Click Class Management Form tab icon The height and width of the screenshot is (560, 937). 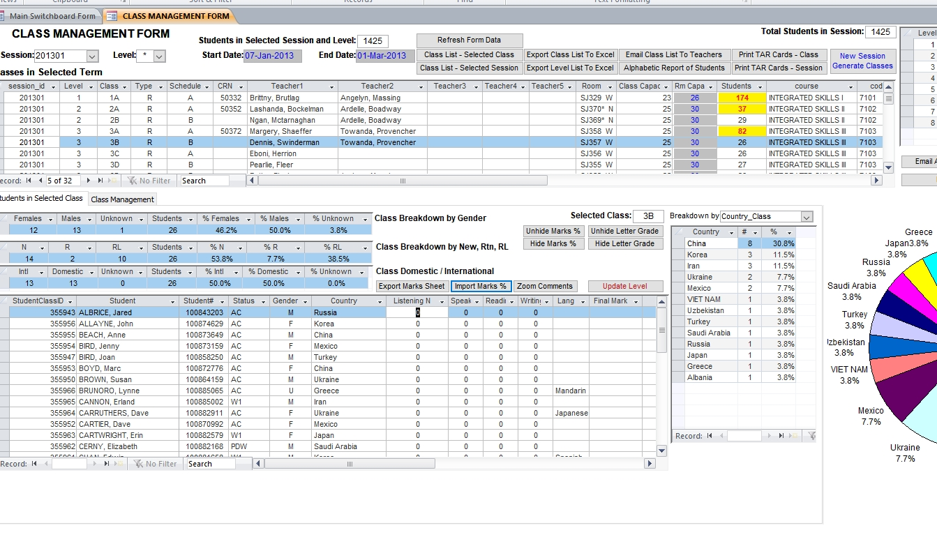pos(113,16)
